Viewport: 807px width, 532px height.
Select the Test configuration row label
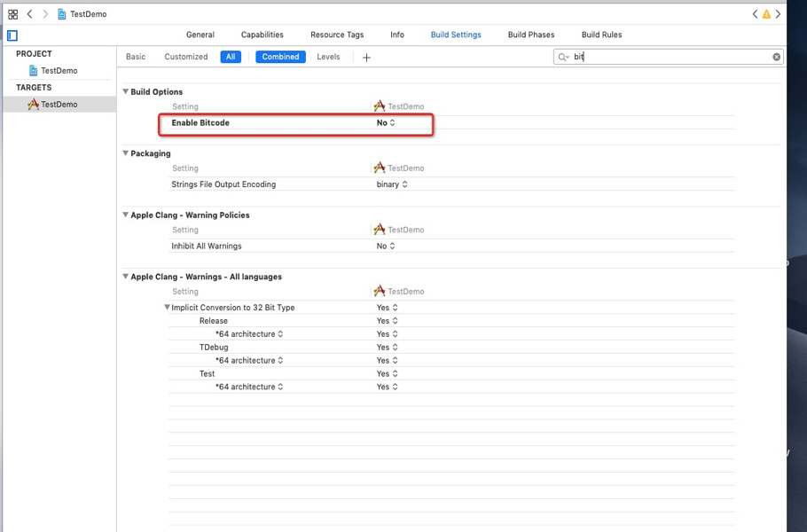tap(208, 374)
